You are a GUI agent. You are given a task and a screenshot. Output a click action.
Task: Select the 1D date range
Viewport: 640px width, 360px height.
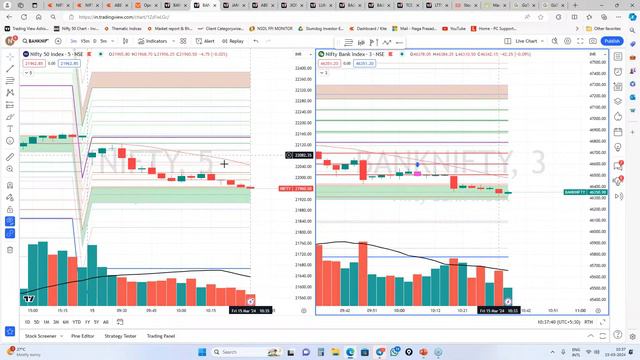27,322
